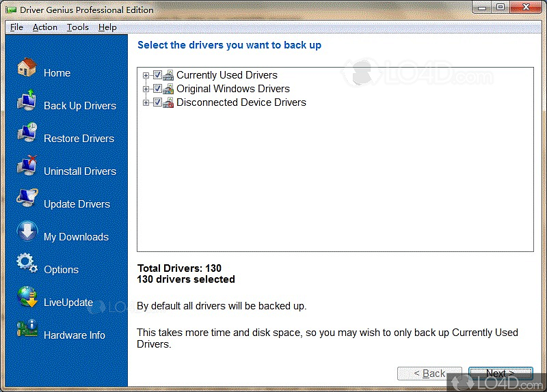This screenshot has width=547, height=392.
Task: Click the Original Windows Drivers device icon
Action: tap(168, 89)
